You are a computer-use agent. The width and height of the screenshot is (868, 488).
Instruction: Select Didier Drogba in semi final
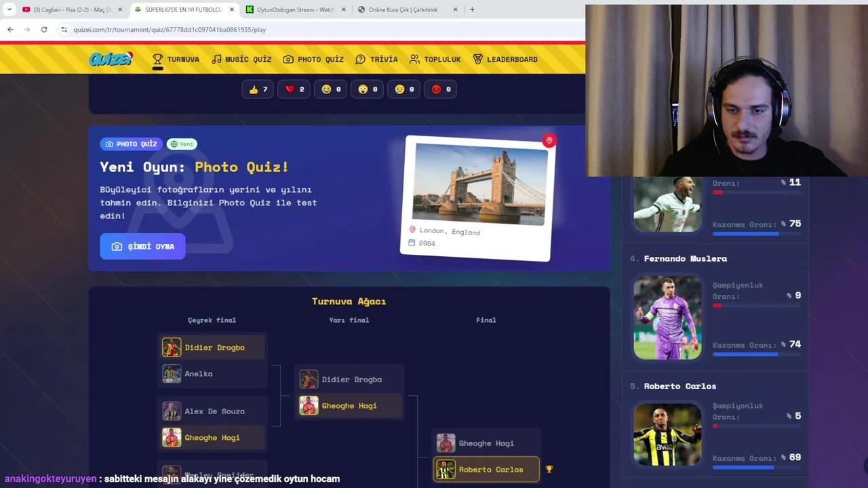350,379
